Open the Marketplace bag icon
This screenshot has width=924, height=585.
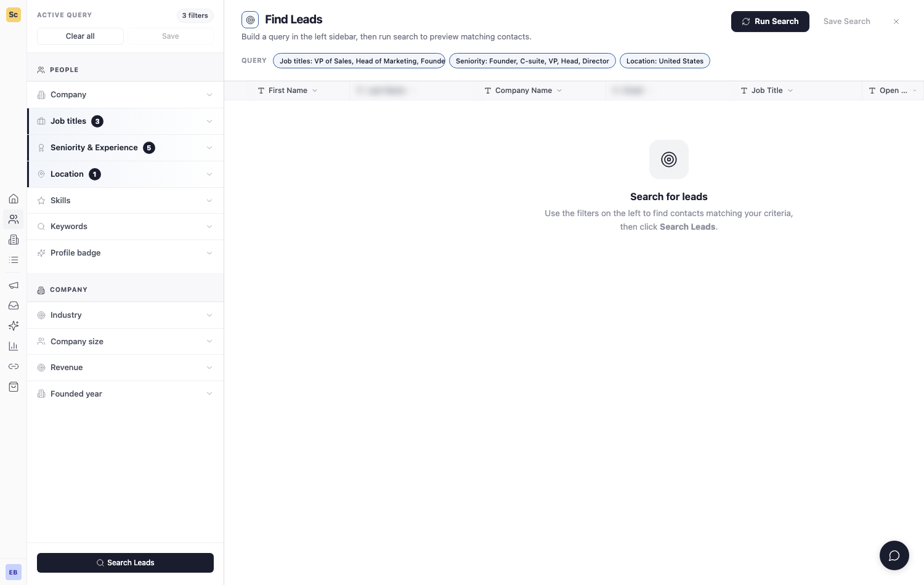click(x=14, y=387)
